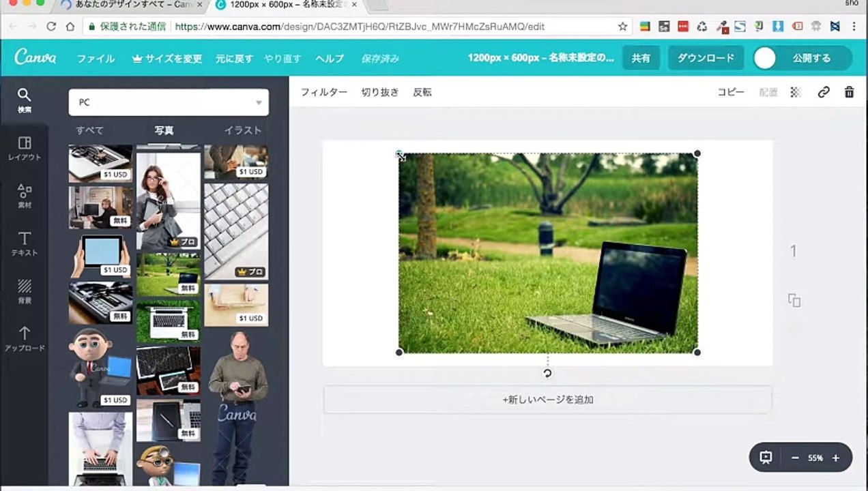The height and width of the screenshot is (491, 868).
Task: Click the duplicate page icon beside canvas
Action: 794,300
